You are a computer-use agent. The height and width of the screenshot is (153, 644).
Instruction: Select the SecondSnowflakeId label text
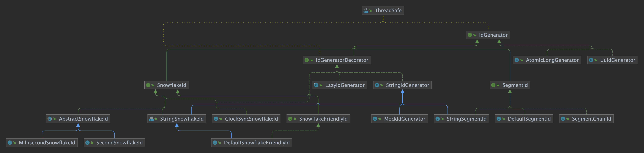click(119, 143)
